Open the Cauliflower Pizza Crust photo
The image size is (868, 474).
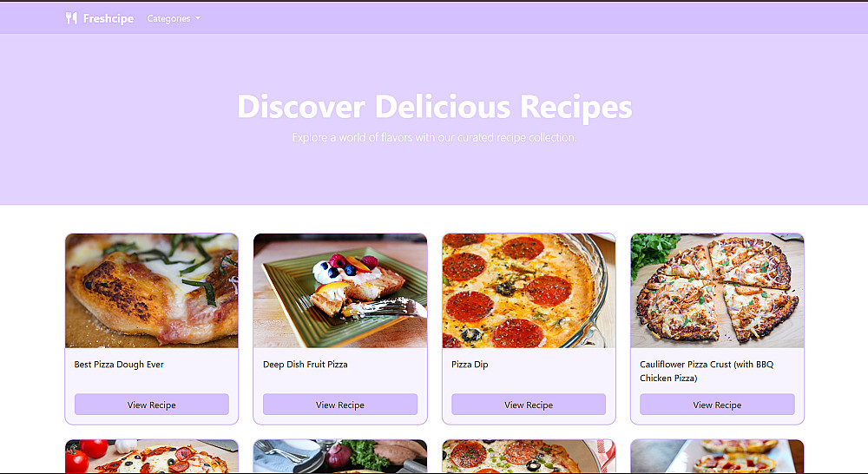[717, 291]
